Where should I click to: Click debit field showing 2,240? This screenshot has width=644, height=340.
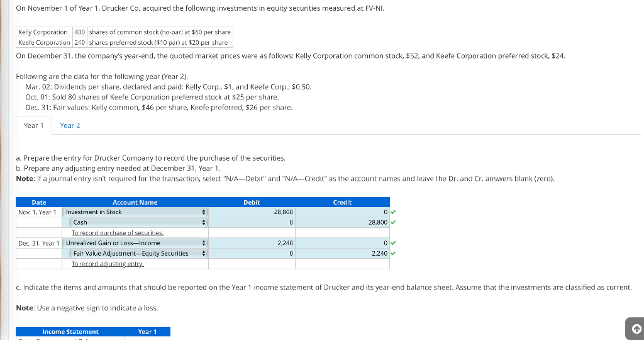click(252, 243)
